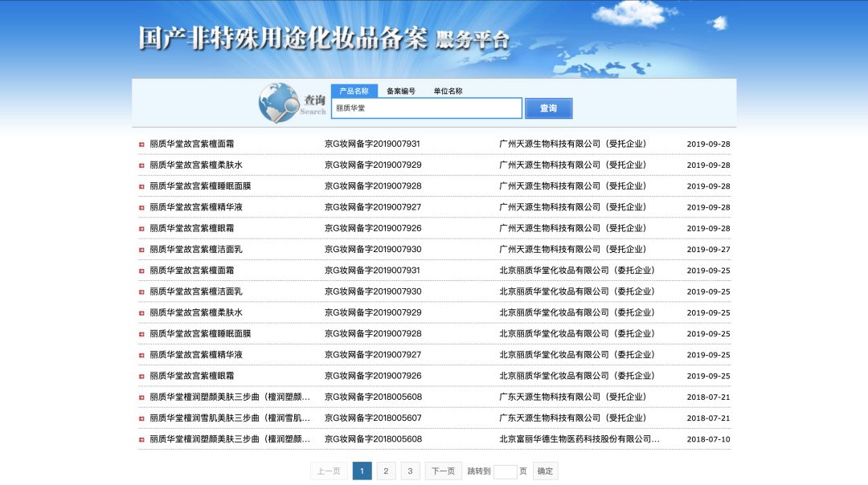Open product 丽质华堂故宫紫檀精华液 dated 2019-09-28

click(196, 207)
